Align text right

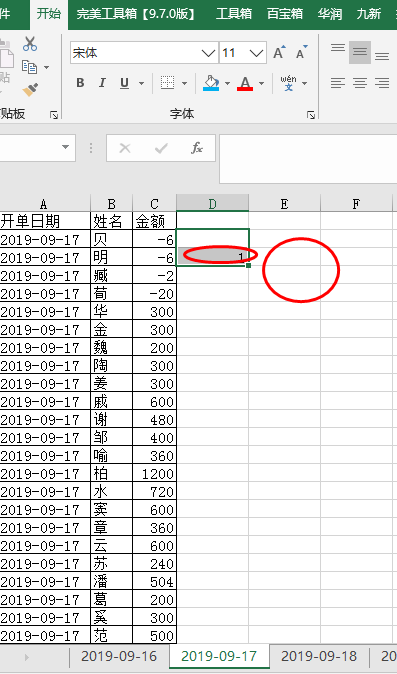(382, 83)
